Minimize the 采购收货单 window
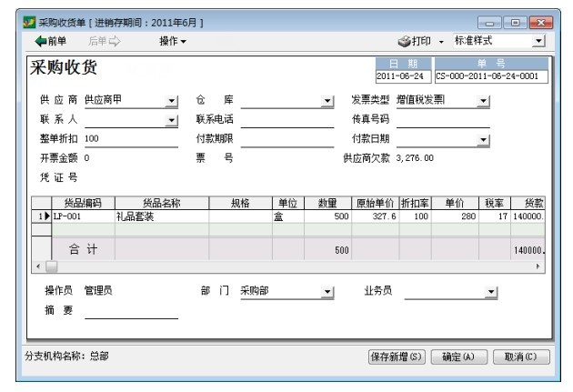The height and width of the screenshot is (392, 573). [489, 23]
